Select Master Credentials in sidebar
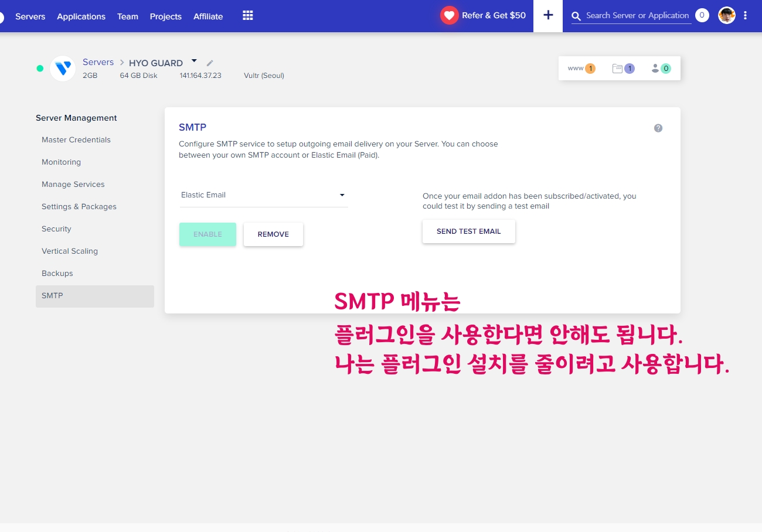Viewport: 762px width, 532px height. tap(95, 140)
